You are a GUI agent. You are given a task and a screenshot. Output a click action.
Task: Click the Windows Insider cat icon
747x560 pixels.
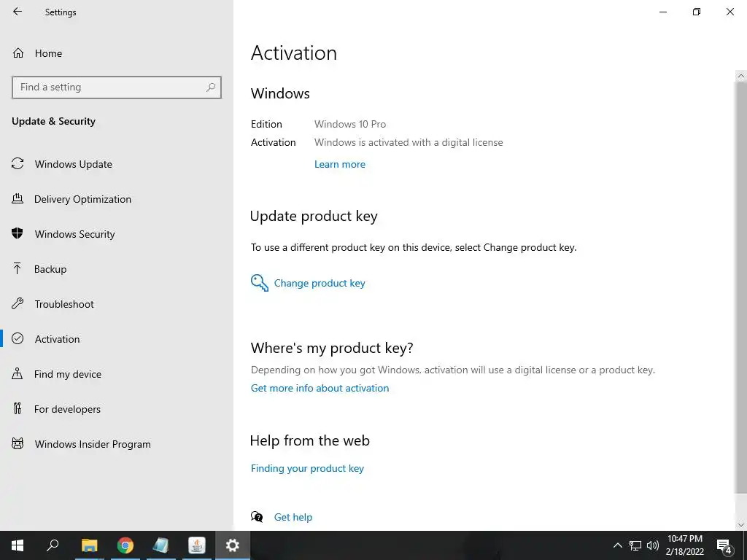(18, 444)
